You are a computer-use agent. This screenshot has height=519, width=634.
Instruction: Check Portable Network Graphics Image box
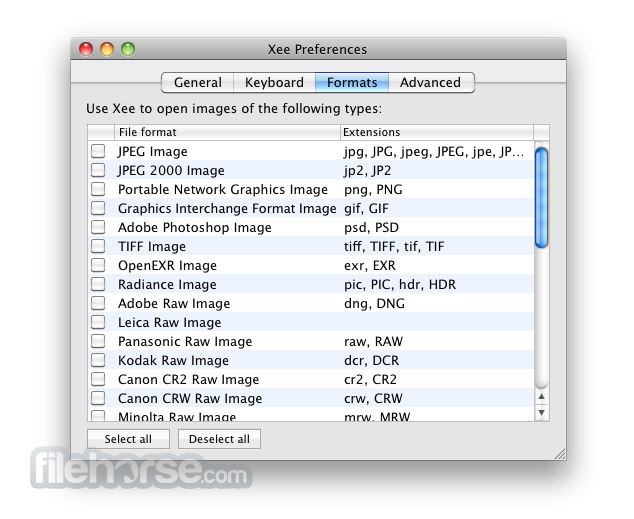98,189
